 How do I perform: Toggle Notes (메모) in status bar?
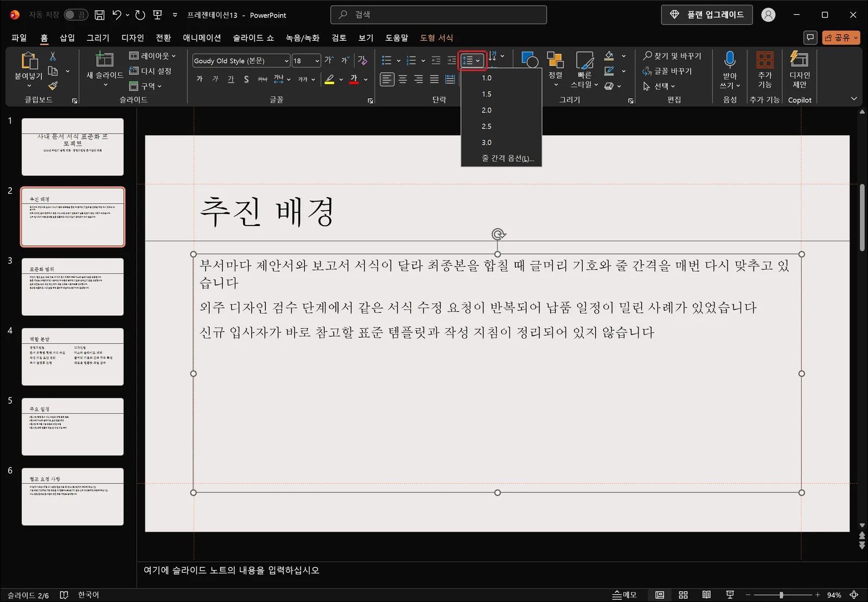tap(624, 595)
